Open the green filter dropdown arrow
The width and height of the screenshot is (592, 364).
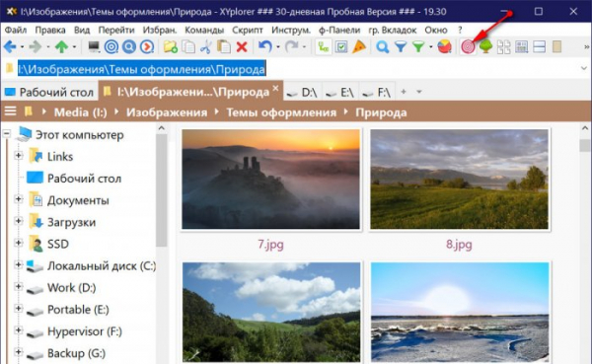[x=431, y=47]
